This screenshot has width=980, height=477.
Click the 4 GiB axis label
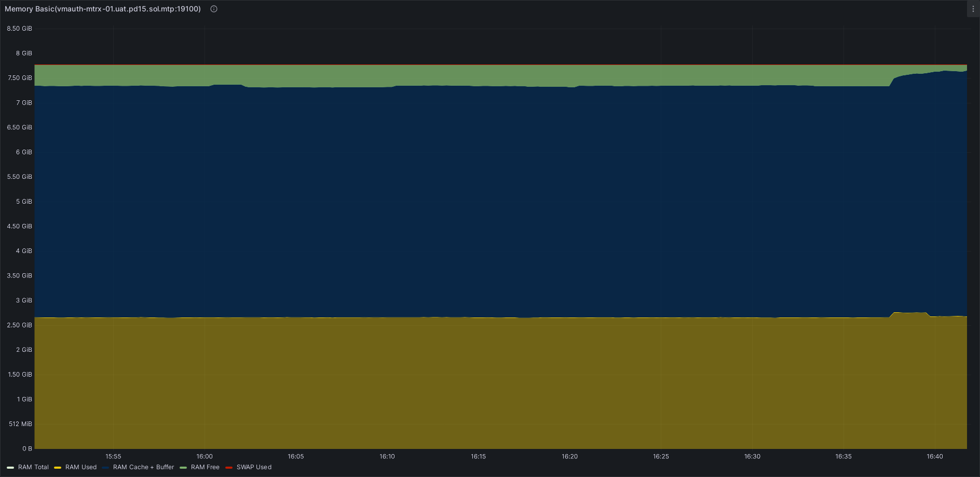pyautogui.click(x=24, y=251)
